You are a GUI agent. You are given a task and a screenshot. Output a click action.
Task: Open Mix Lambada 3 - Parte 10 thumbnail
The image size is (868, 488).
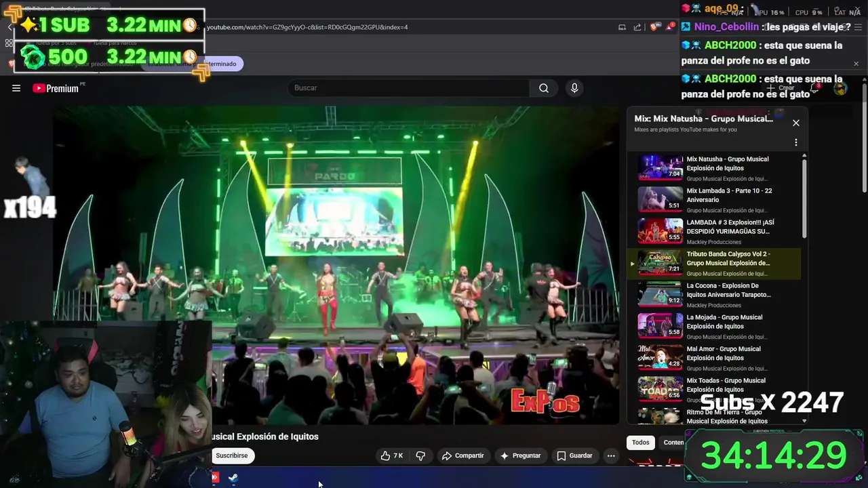[660, 199]
